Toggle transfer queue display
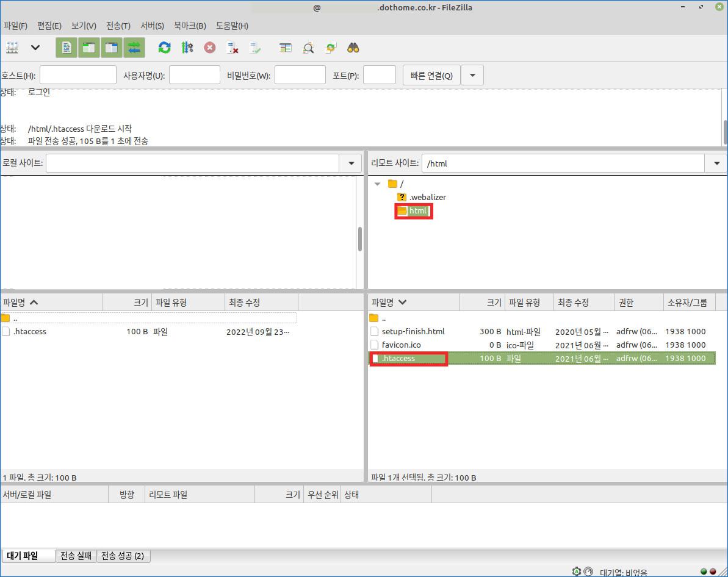Image resolution: width=728 pixels, height=577 pixels. click(134, 48)
